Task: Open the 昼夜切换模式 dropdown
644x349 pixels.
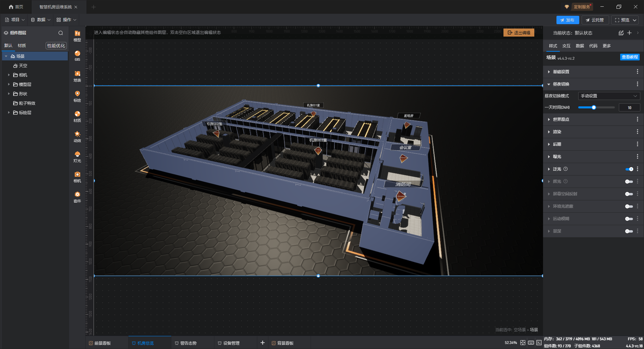Action: (609, 96)
